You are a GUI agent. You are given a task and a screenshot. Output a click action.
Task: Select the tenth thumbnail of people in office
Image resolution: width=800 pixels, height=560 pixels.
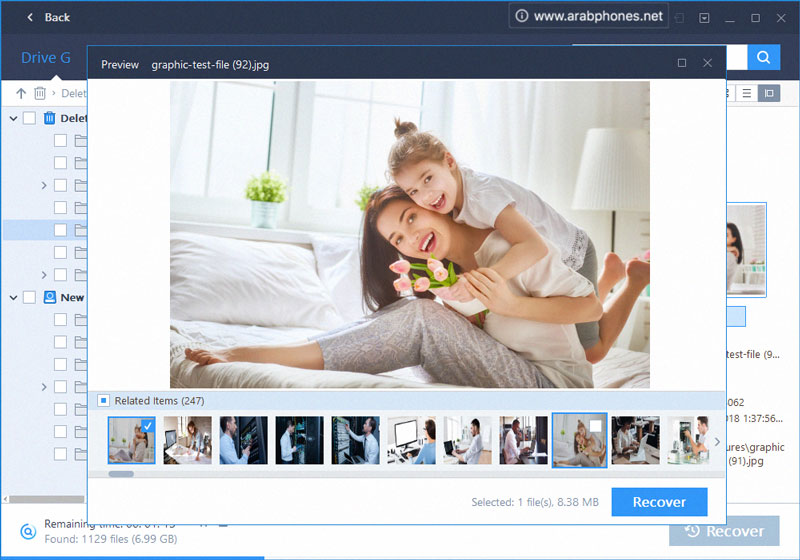pos(635,440)
